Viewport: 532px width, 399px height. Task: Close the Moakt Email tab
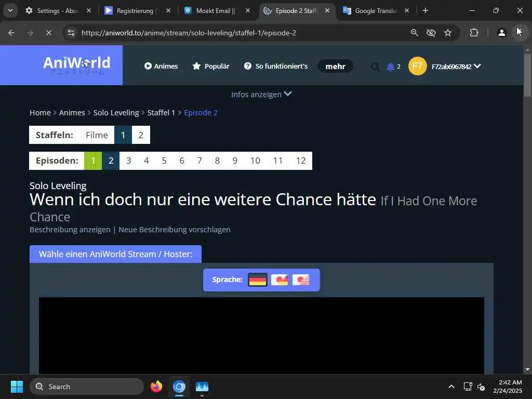point(248,10)
